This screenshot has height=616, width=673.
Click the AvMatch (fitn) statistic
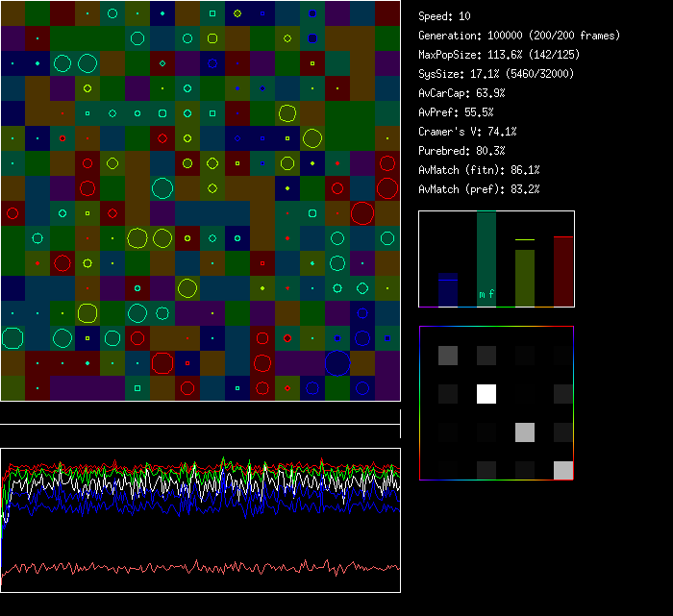[479, 170]
